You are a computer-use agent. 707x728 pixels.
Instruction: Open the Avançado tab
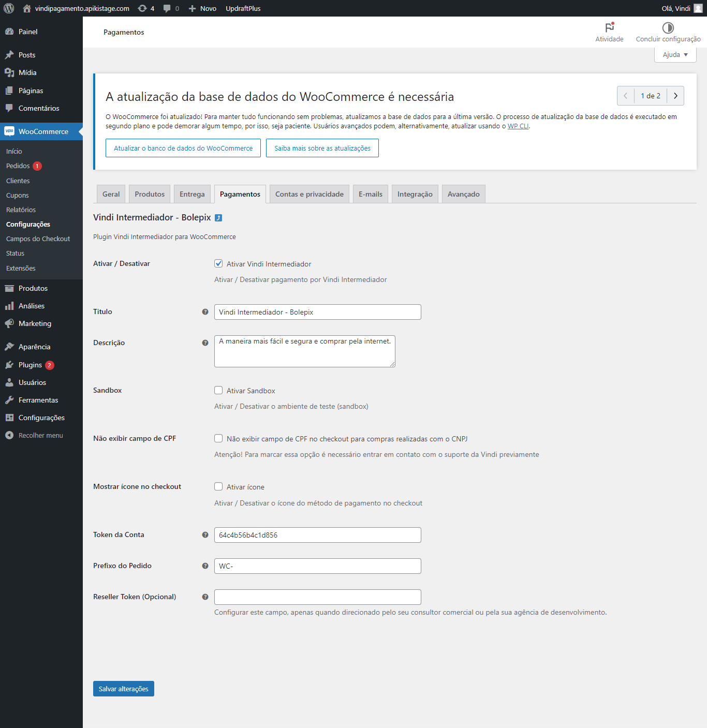464,194
